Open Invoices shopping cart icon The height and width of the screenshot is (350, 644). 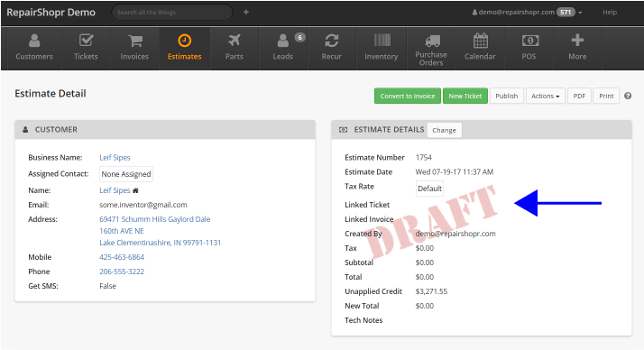(134, 41)
